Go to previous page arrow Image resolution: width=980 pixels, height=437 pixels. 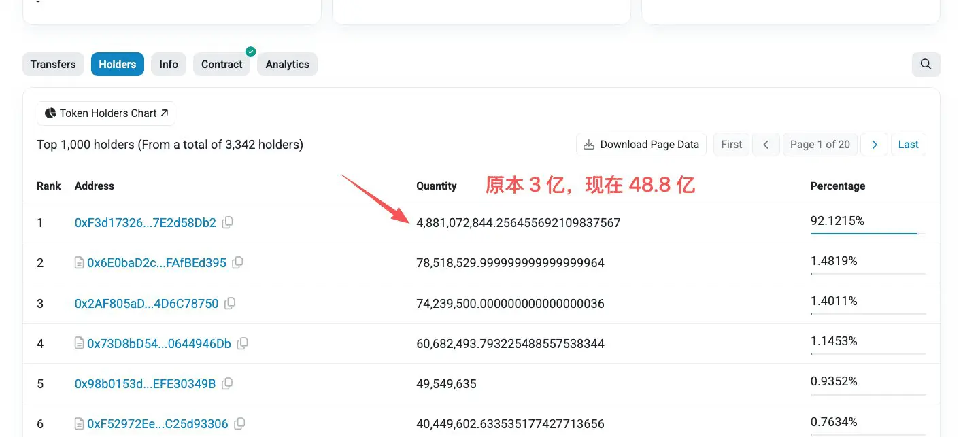[766, 144]
